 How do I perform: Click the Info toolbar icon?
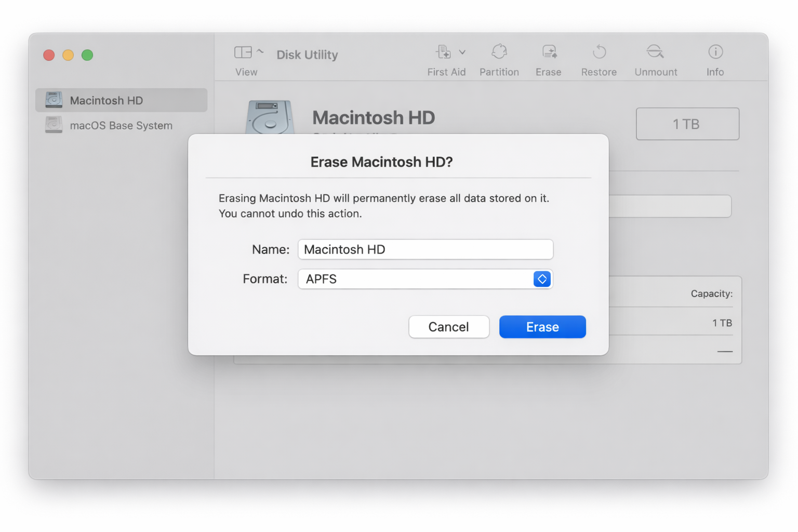point(715,52)
